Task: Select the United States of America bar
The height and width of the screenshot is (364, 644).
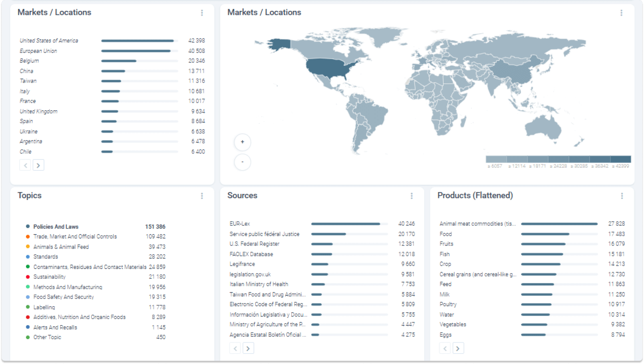Action: point(139,40)
